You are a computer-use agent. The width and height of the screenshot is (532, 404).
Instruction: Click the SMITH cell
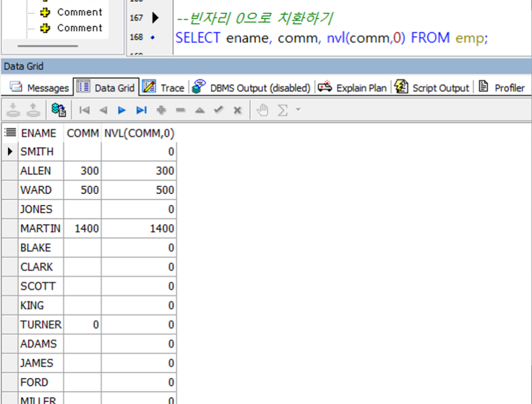tap(41, 151)
